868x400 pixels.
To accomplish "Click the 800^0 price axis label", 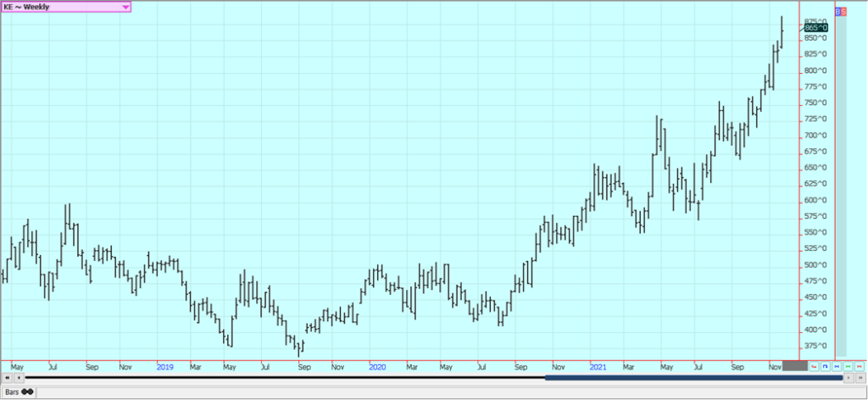I will (816, 71).
